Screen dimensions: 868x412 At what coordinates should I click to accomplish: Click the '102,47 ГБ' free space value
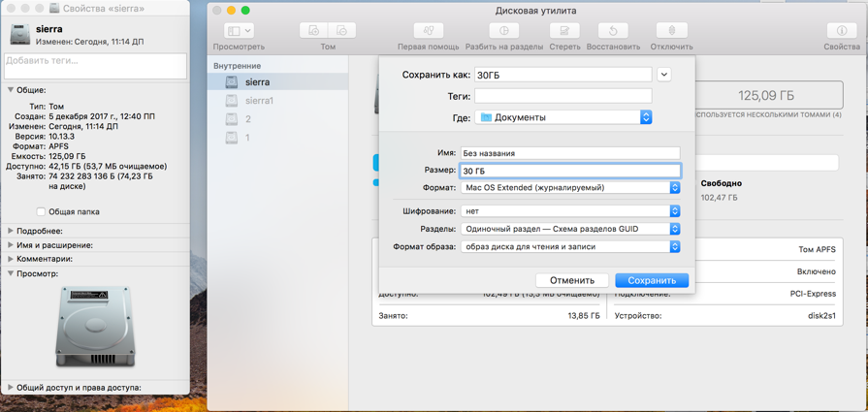pos(719,198)
